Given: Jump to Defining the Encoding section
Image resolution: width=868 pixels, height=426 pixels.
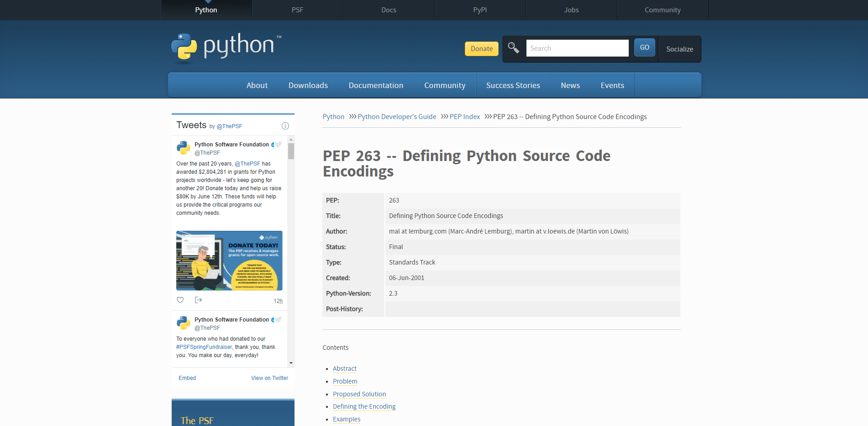Looking at the screenshot, I should click(364, 406).
